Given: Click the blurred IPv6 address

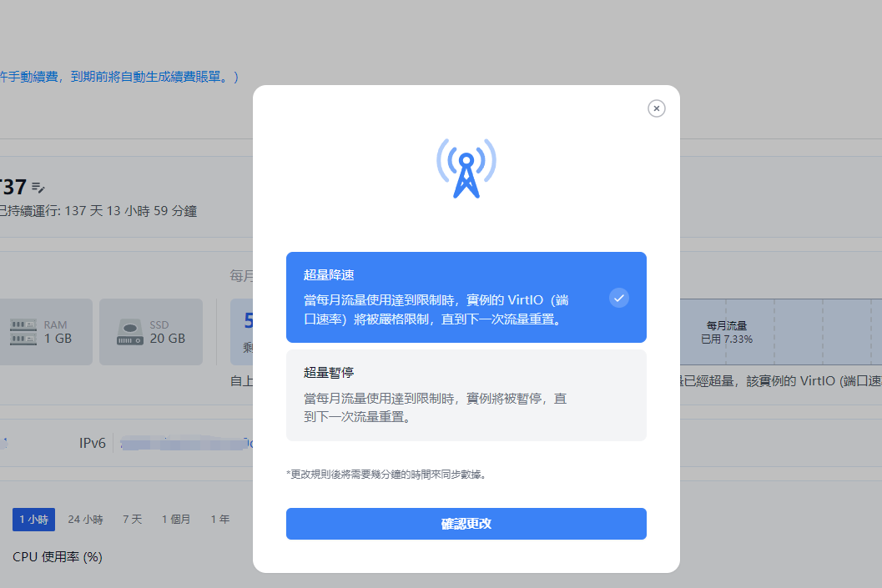Looking at the screenshot, I should click(x=184, y=444).
